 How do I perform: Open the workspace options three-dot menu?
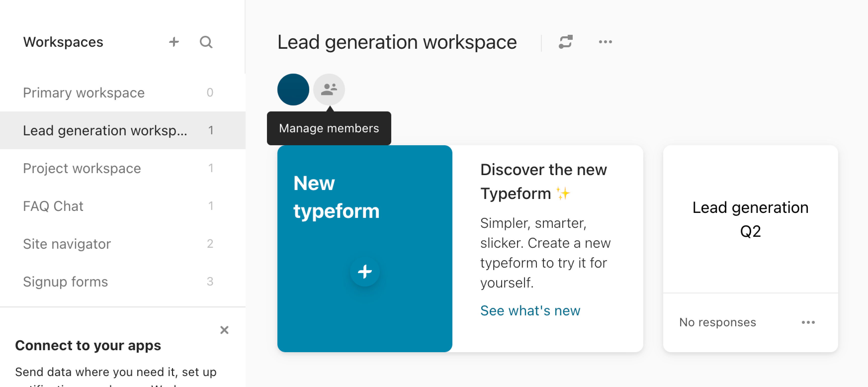pyautogui.click(x=605, y=42)
